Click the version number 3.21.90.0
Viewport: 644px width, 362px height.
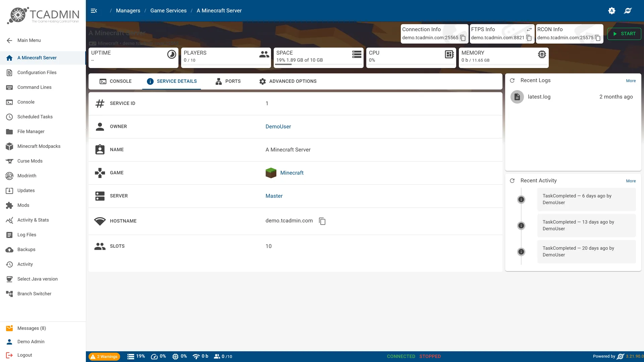pyautogui.click(x=635, y=356)
